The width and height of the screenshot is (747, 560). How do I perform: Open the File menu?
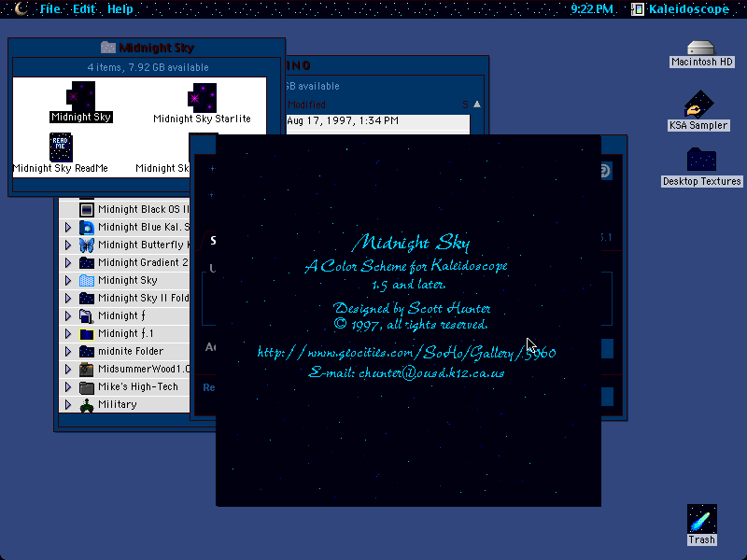pos(50,8)
